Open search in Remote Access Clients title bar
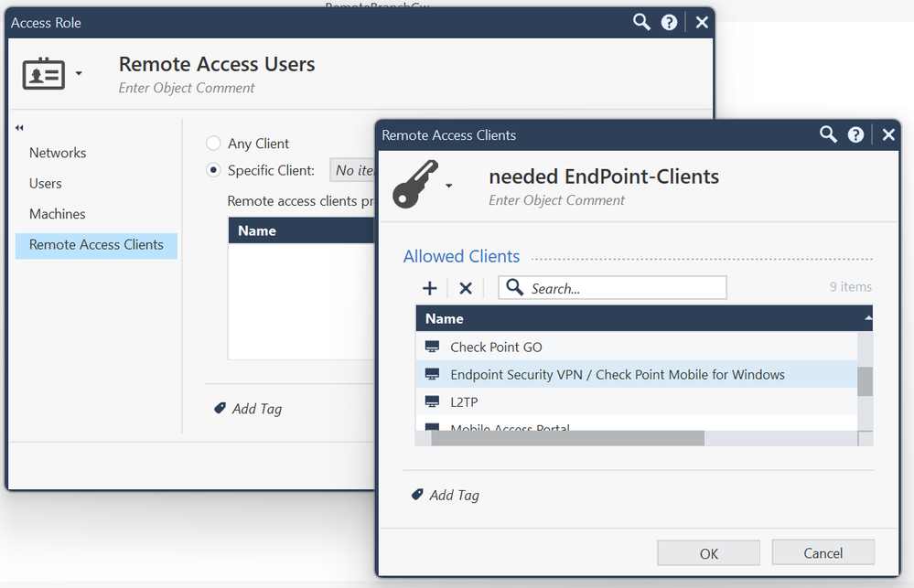Screen dimensions: 914x588 (x=828, y=134)
